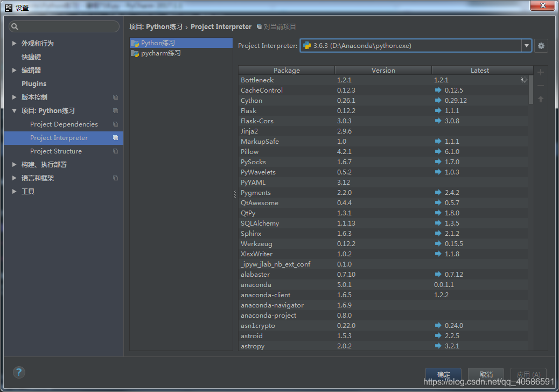The width and height of the screenshot is (559, 392).
Task: Select the Bottleneck package row
Action: point(383,80)
